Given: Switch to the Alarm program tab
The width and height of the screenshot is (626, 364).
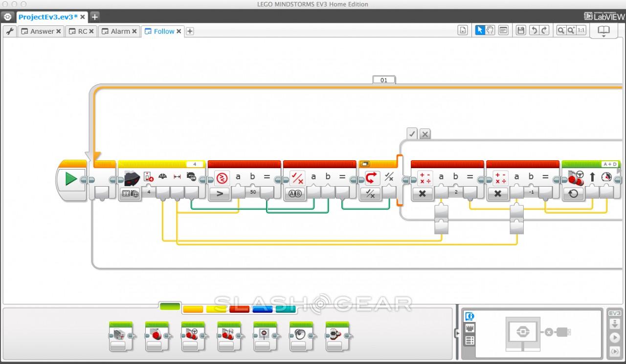Looking at the screenshot, I should pyautogui.click(x=120, y=31).
